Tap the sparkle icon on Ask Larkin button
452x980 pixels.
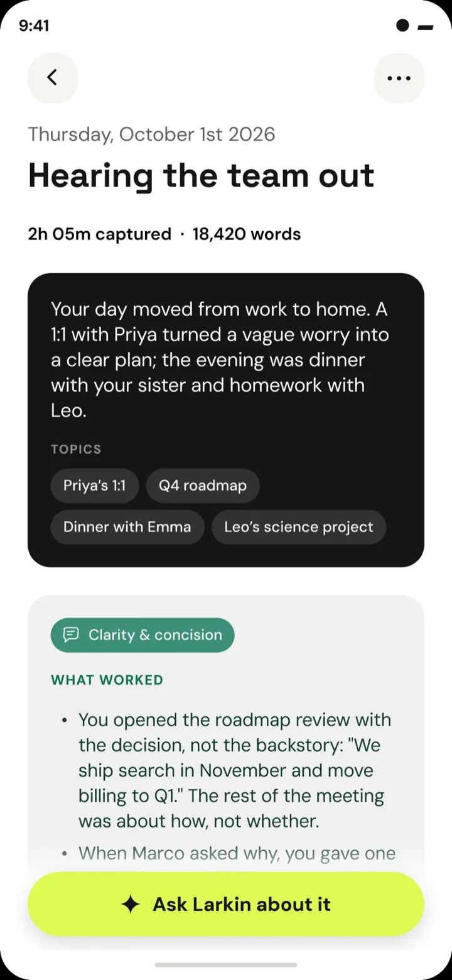click(131, 905)
